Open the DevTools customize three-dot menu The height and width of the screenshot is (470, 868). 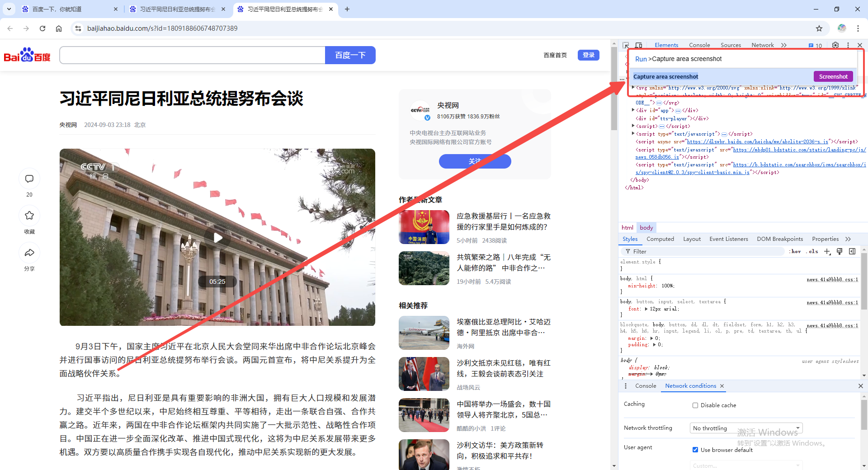pos(848,45)
